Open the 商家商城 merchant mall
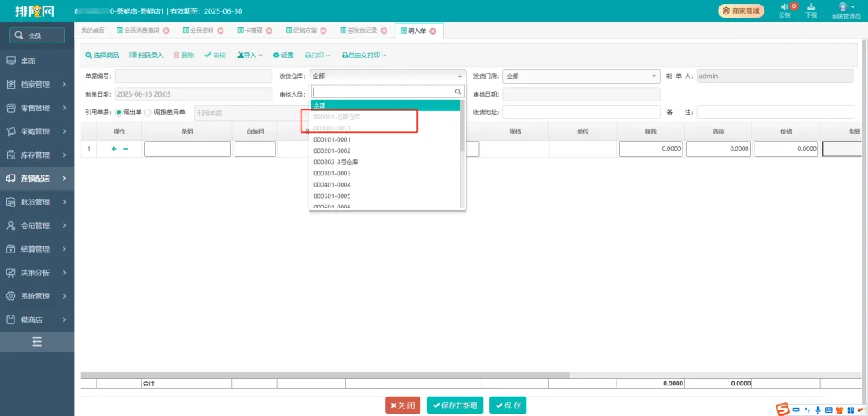868x416 pixels. (741, 10)
